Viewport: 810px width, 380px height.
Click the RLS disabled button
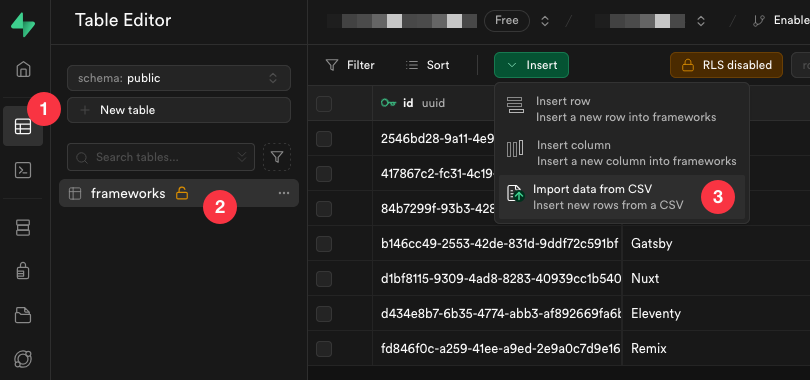tap(726, 65)
